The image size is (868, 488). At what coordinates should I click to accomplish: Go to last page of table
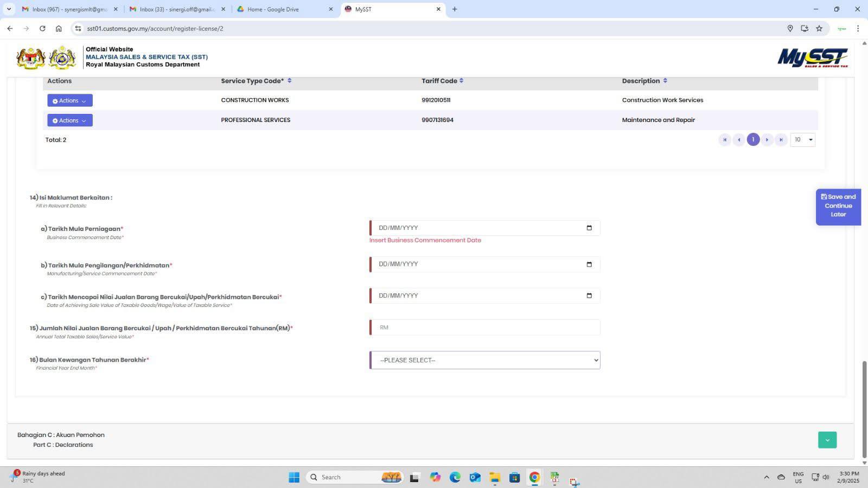(781, 140)
